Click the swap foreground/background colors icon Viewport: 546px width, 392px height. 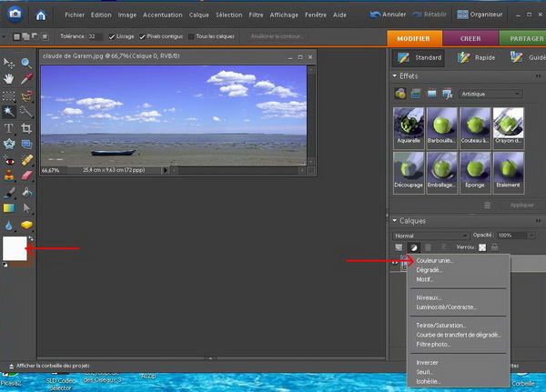pos(31,239)
